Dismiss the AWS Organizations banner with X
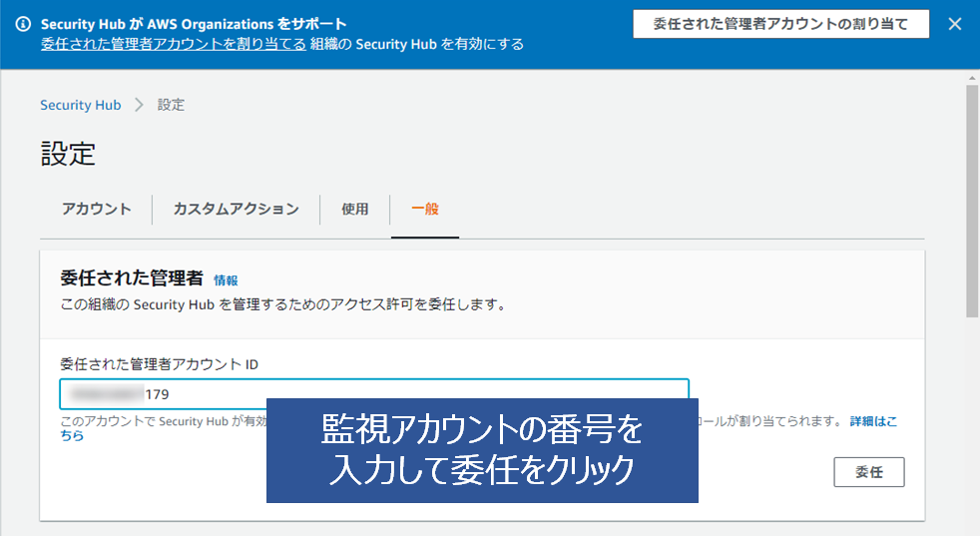 (955, 24)
